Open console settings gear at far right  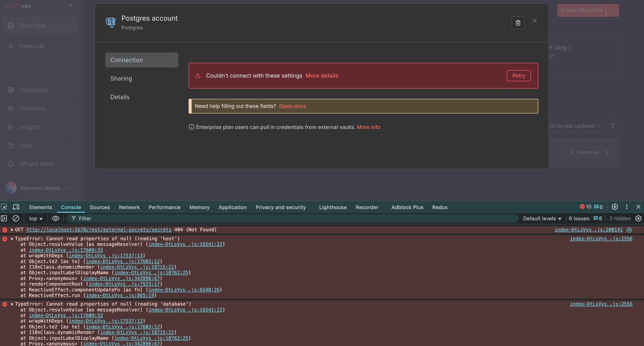pyautogui.click(x=638, y=218)
